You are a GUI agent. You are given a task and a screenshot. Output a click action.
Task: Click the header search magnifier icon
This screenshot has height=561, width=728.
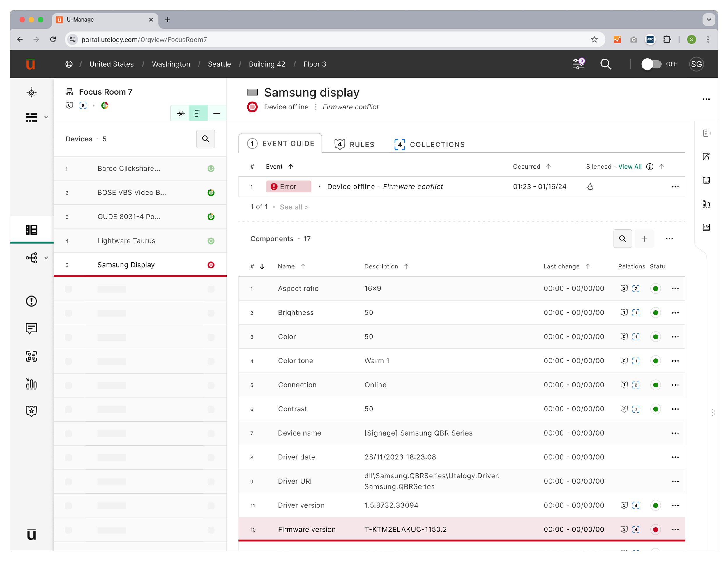(x=605, y=64)
